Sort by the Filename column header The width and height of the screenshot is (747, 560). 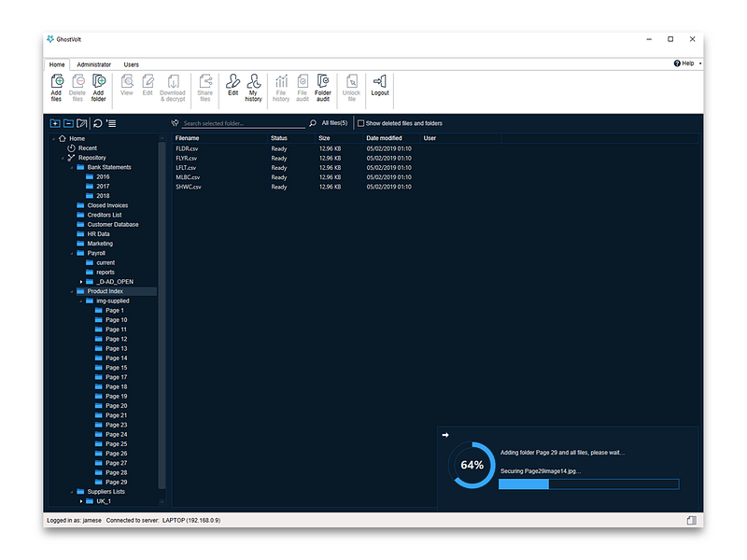pos(219,138)
